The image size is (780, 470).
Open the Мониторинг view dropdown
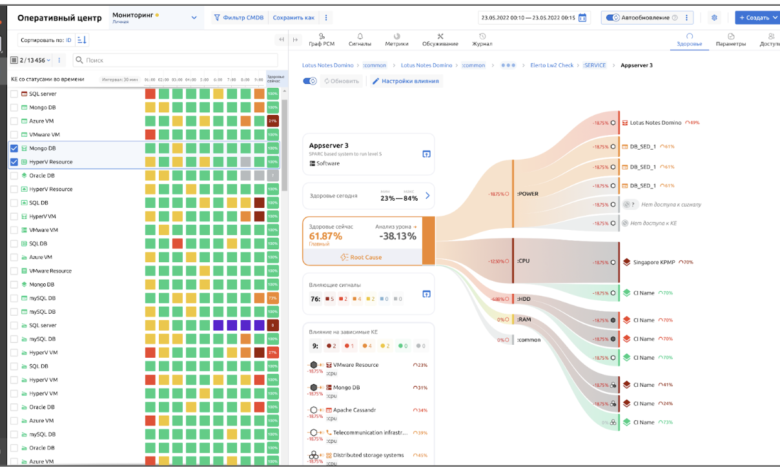(x=154, y=17)
